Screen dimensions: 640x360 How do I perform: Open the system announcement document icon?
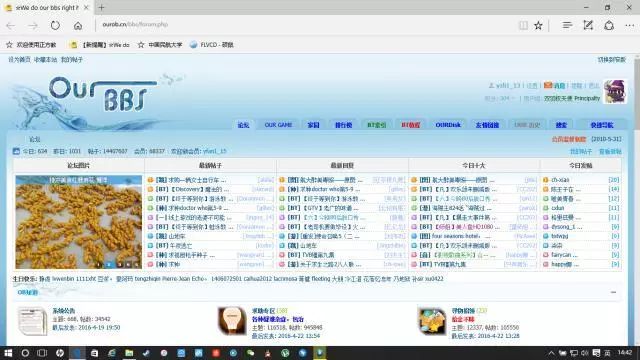coord(33,321)
